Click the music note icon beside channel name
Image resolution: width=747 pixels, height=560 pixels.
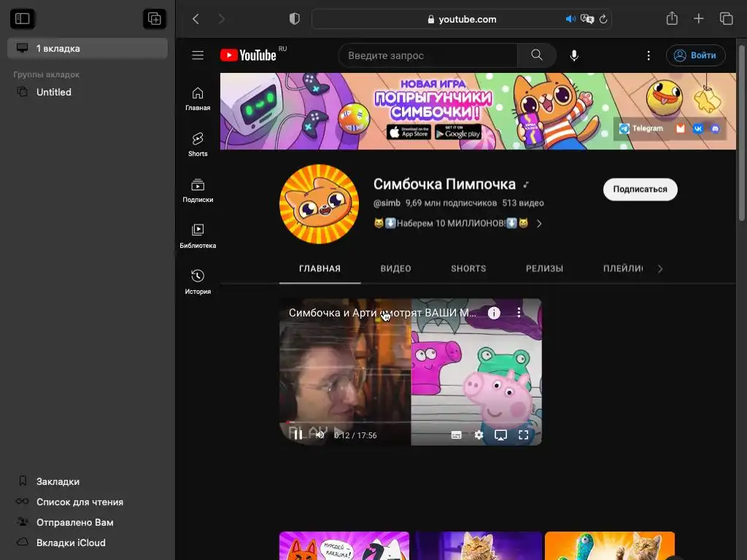[526, 184]
